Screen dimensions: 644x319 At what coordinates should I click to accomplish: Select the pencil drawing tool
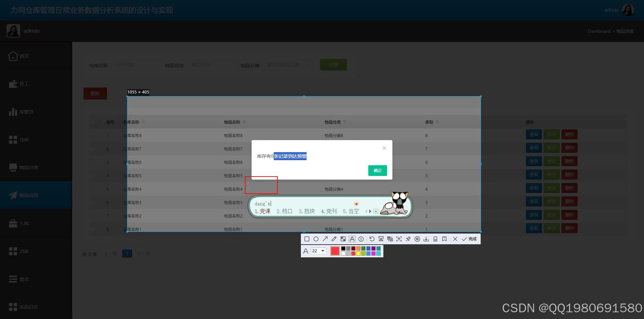[334, 239]
